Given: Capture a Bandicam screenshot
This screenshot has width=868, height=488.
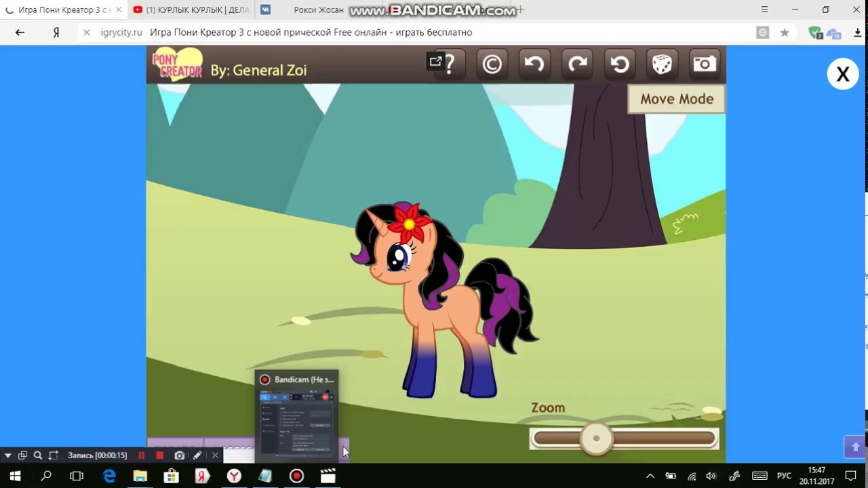Looking at the screenshot, I should click(179, 455).
